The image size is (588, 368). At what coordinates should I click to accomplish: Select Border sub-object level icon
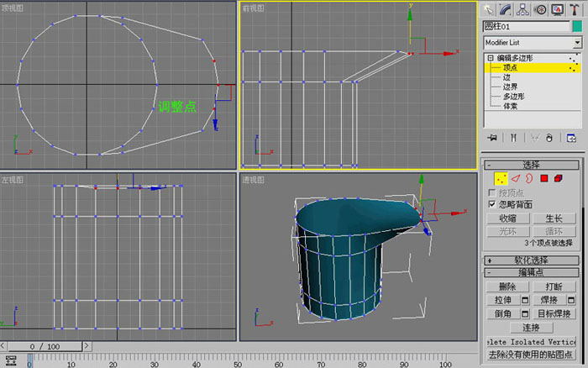click(x=529, y=179)
